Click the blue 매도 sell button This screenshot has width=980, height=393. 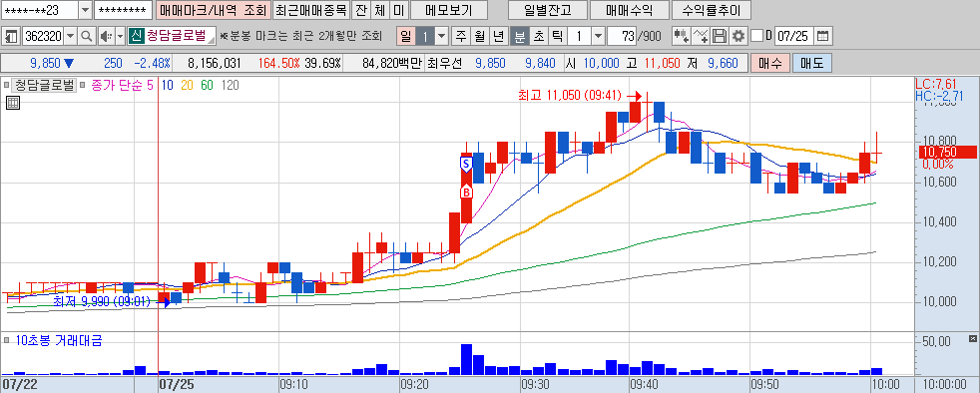pyautogui.click(x=811, y=63)
